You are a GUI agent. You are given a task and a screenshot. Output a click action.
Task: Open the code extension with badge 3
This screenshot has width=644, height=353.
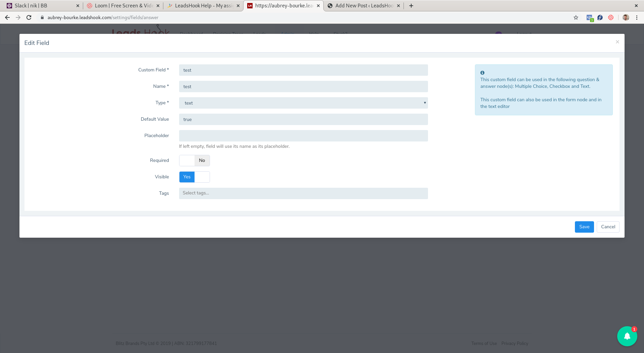tap(590, 17)
